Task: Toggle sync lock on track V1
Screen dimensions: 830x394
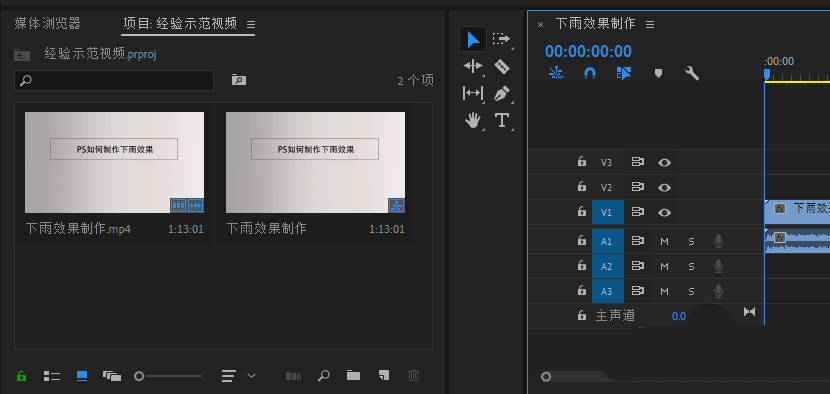Action: coord(637,212)
